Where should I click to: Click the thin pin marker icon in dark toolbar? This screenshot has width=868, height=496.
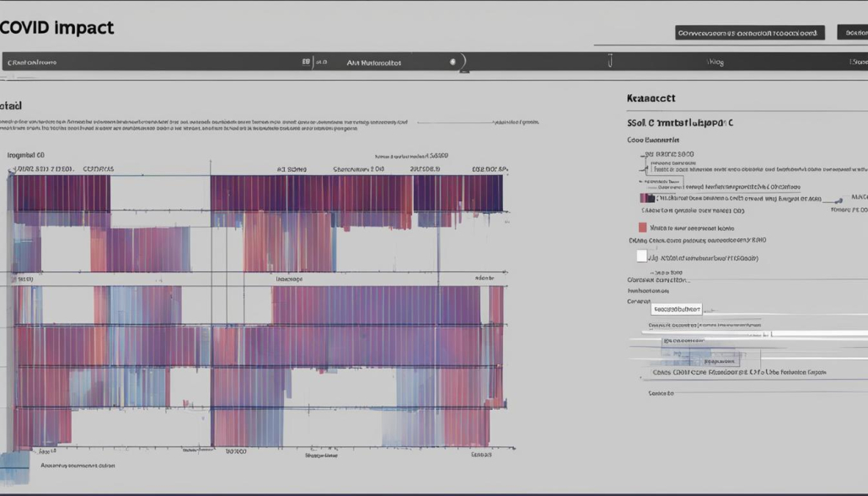[610, 61]
